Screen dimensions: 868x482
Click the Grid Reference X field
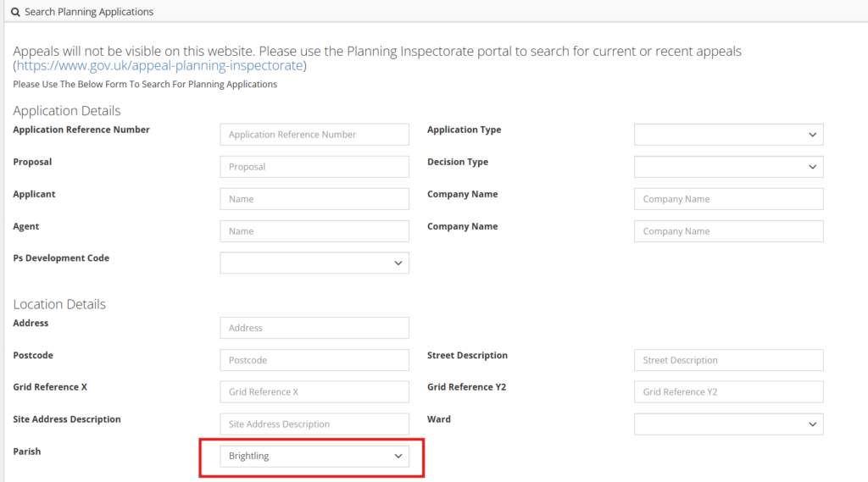coord(314,392)
